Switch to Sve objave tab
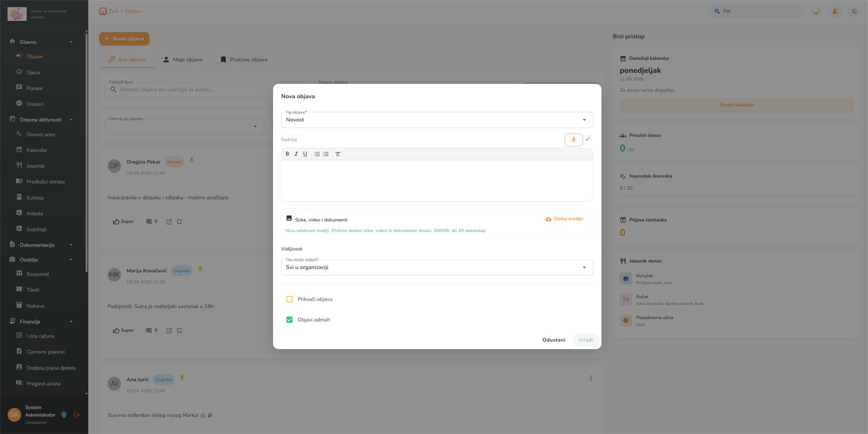The width and height of the screenshot is (868, 434). (x=127, y=60)
